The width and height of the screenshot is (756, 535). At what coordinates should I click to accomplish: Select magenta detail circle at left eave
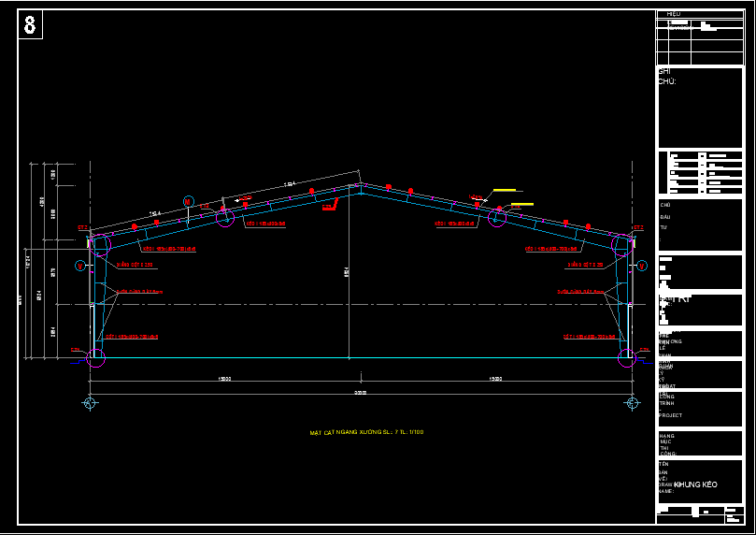pos(100,245)
